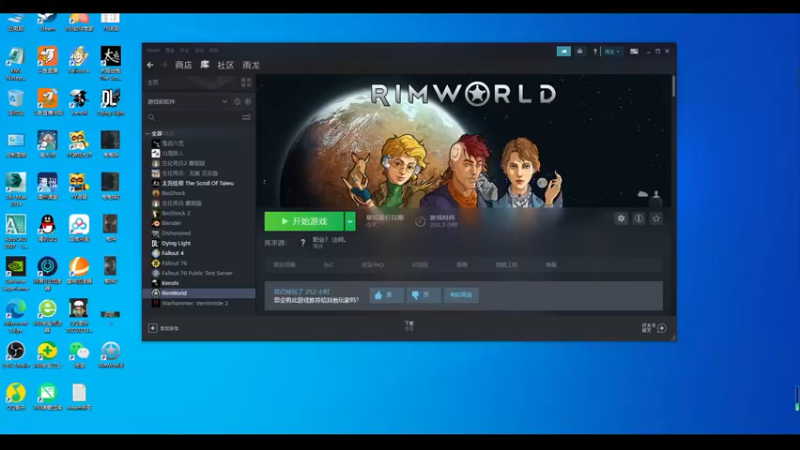Click the ready-to-play filter icon

point(248,102)
